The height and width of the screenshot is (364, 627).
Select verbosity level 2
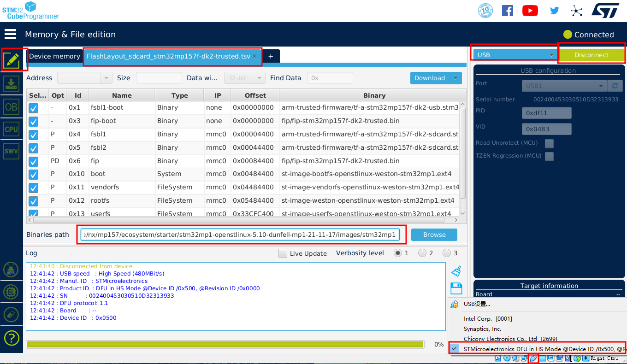coord(422,253)
